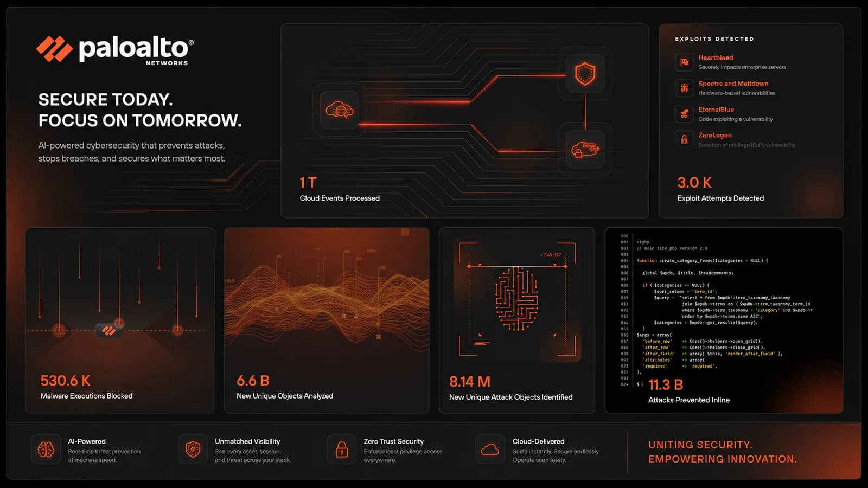The height and width of the screenshot is (488, 868).
Task: Click the Spectre and Meltdown title
Action: (x=733, y=84)
